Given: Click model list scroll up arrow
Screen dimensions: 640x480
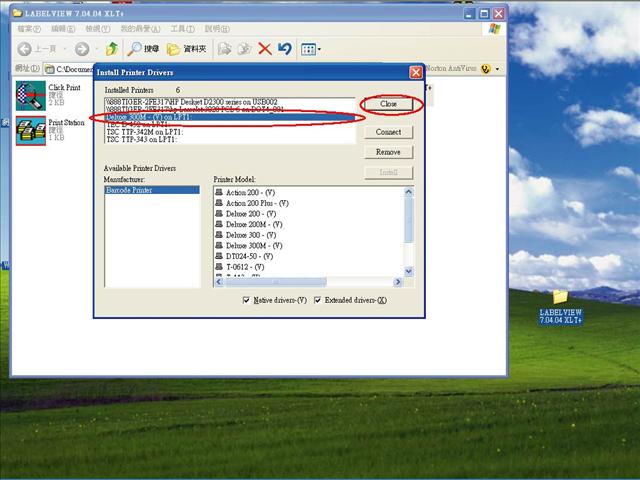Looking at the screenshot, I should pyautogui.click(x=409, y=192).
